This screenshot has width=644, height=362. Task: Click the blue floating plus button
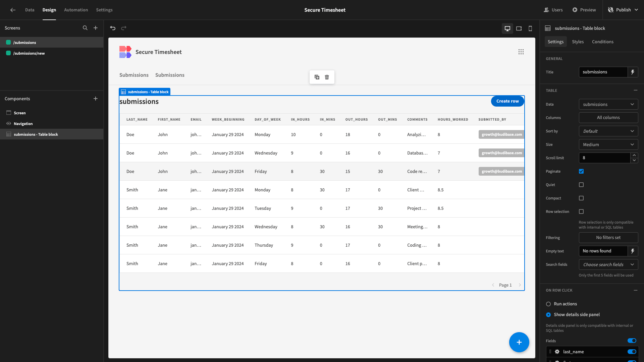[x=519, y=342]
